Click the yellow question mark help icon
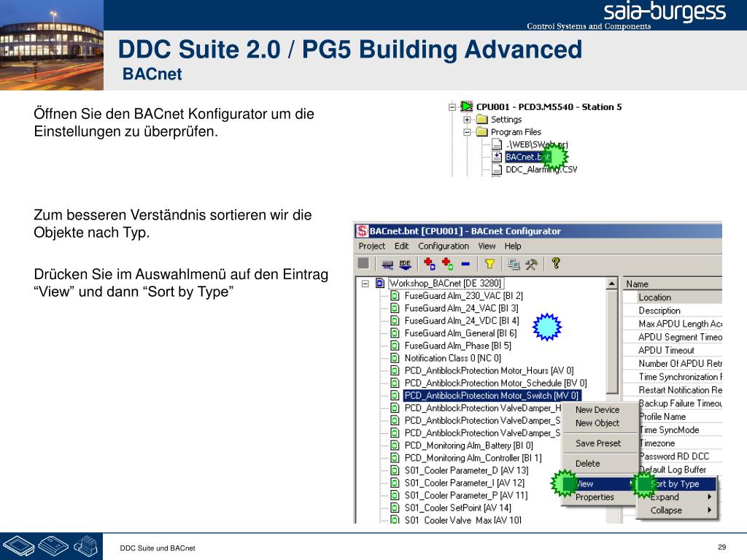747x560 pixels. click(555, 262)
